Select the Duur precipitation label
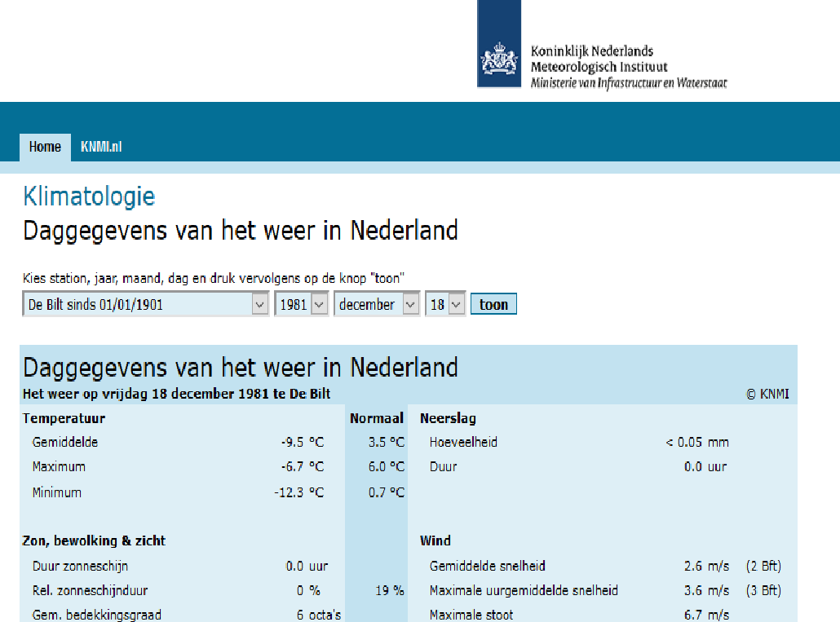840x622 pixels. tap(443, 467)
